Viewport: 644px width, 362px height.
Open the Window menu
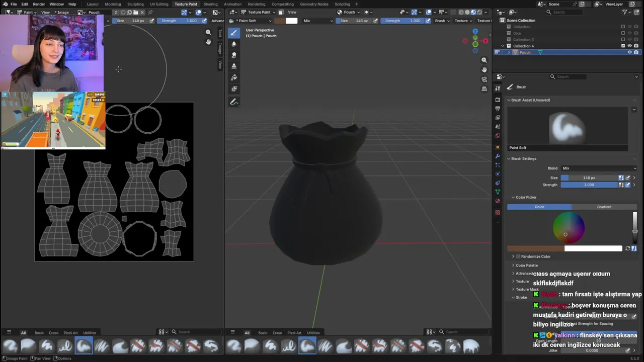[x=56, y=4]
